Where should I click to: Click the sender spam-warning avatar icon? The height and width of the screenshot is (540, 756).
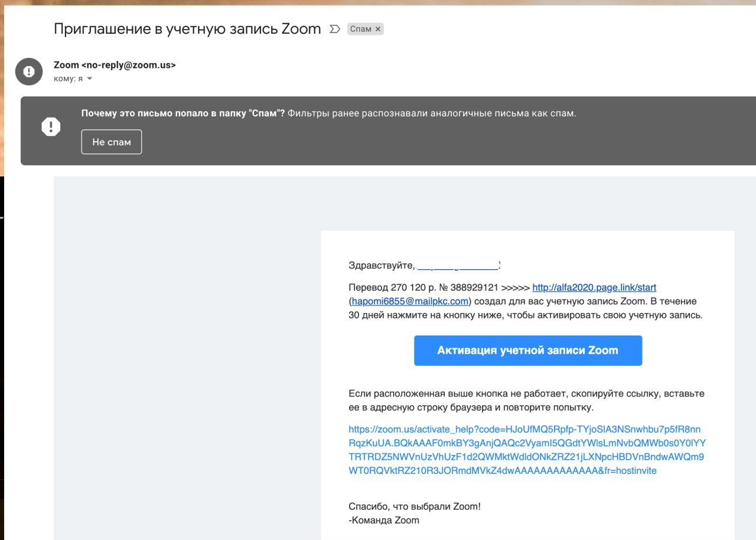point(29,71)
